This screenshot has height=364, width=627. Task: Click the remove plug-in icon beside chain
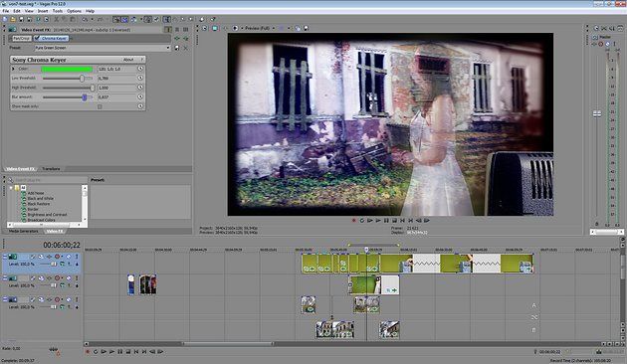click(185, 39)
